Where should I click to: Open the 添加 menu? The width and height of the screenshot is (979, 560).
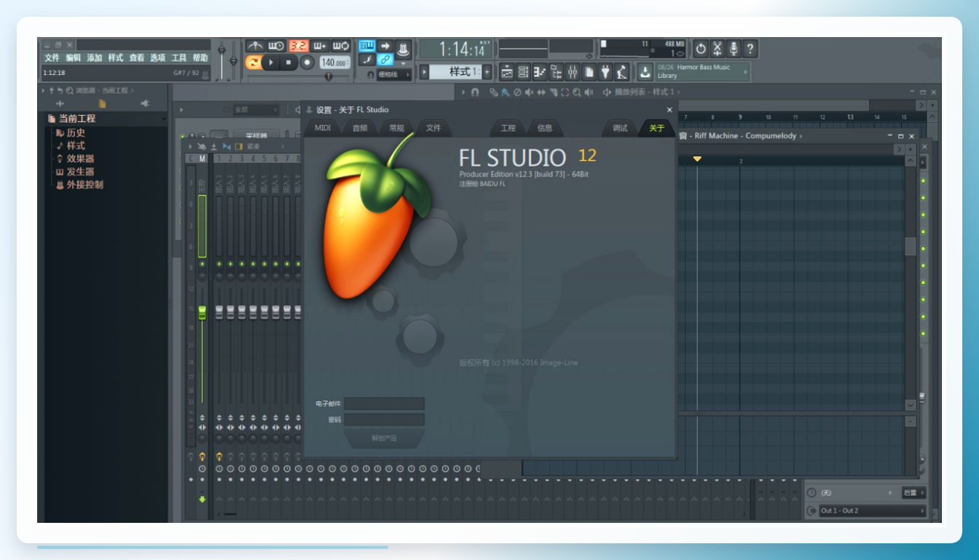click(95, 58)
